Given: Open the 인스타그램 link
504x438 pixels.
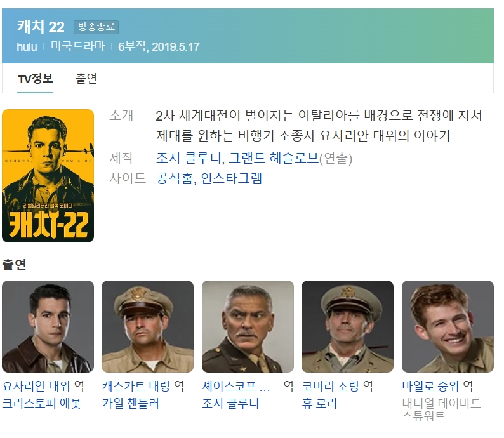Looking at the screenshot, I should [x=232, y=178].
